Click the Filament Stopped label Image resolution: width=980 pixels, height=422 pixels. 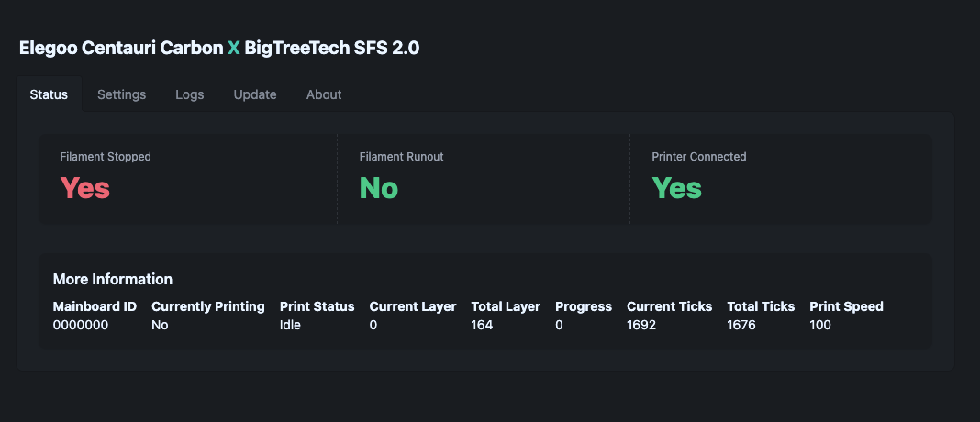(x=106, y=156)
